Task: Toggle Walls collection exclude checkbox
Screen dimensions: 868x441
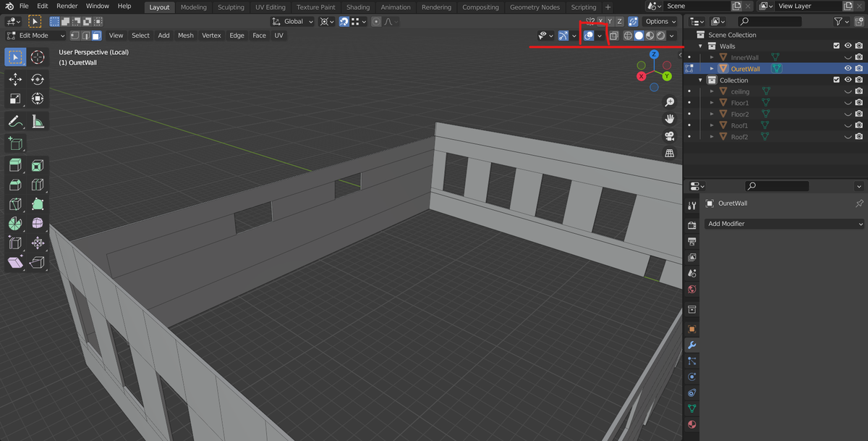Action: 837,46
